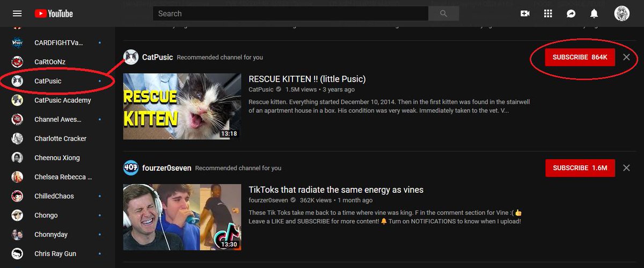The image size is (644, 268).
Task: Select CatPusic Academy subscription name
Action: 63,100
